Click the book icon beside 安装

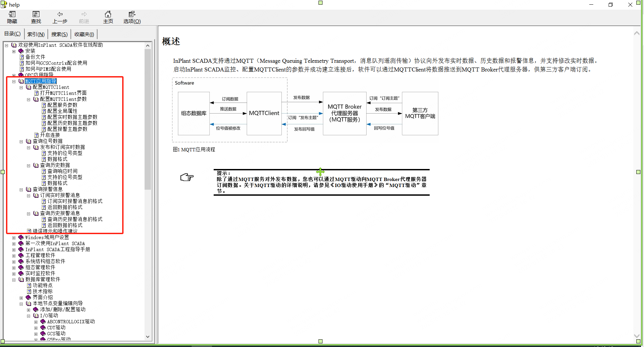[x=21, y=51]
